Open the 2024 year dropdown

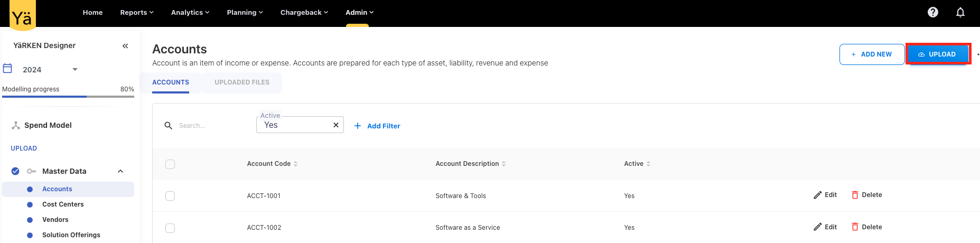pos(74,69)
